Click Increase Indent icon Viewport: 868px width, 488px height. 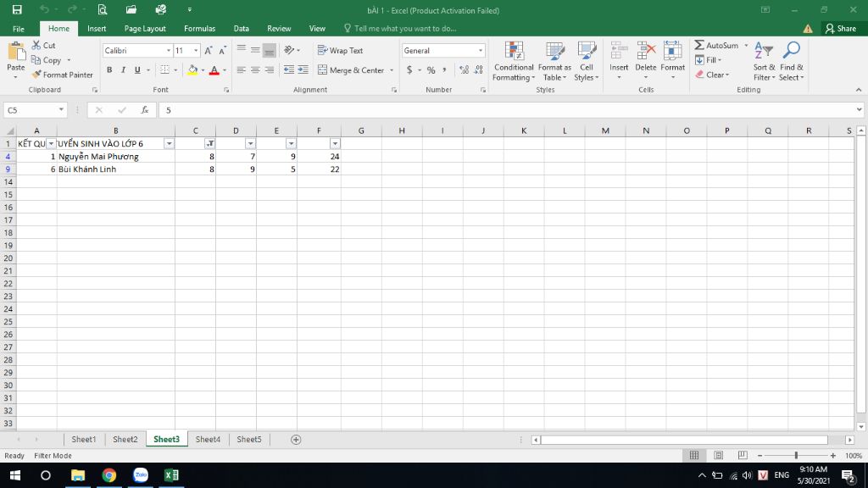point(303,69)
